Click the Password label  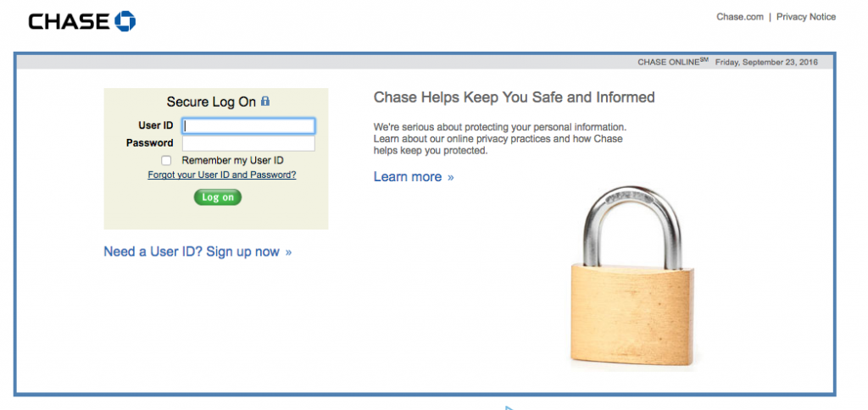(x=149, y=143)
